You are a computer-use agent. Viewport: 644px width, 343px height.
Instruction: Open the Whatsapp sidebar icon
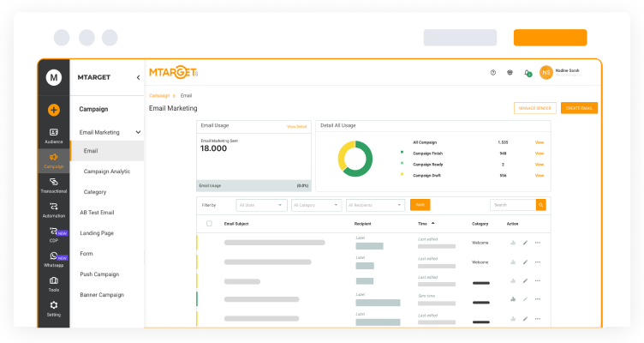click(x=54, y=259)
